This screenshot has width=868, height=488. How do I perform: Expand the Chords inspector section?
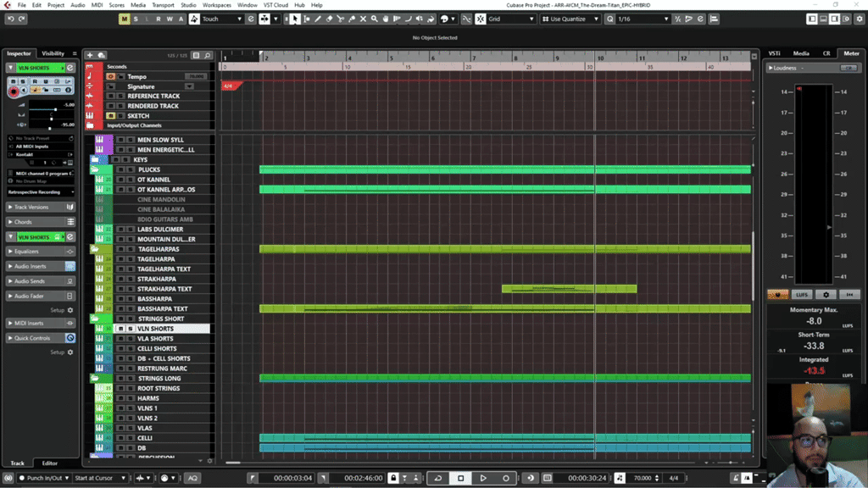pyautogui.click(x=40, y=222)
